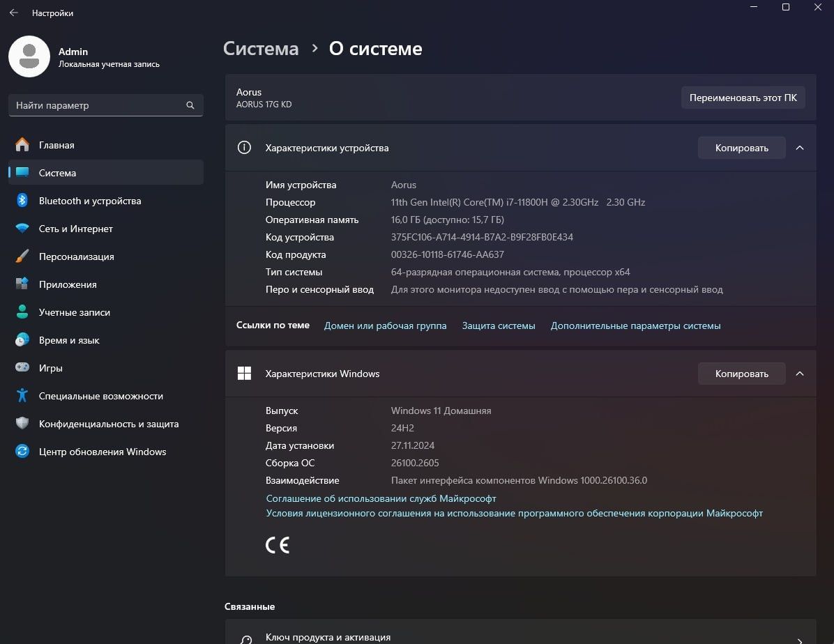Collapse the Характеристики устройства section
The height and width of the screenshot is (644, 834).
(799, 148)
